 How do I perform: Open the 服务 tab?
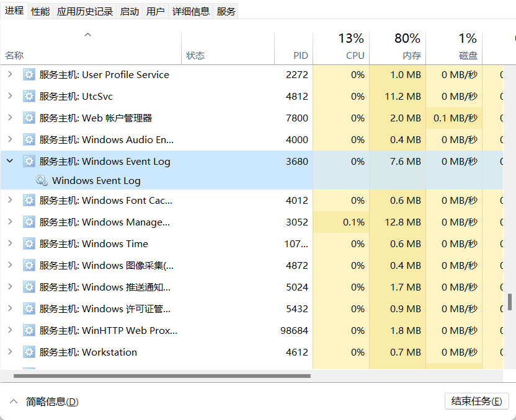tap(226, 12)
